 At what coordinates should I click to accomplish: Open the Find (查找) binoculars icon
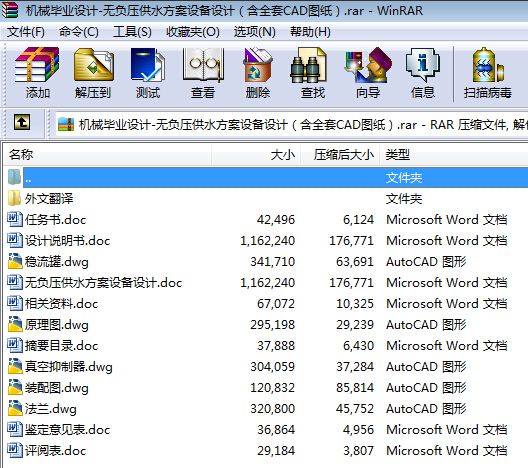click(308, 65)
